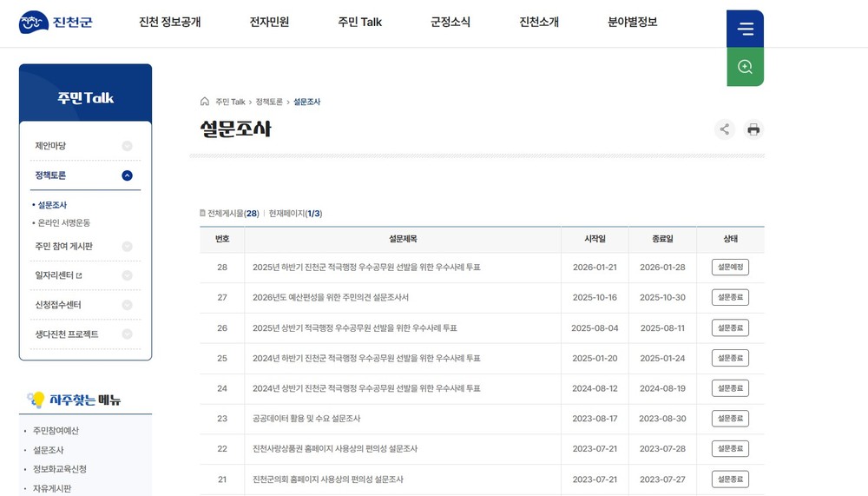Click the 설문종료 button in row 27

click(x=730, y=298)
